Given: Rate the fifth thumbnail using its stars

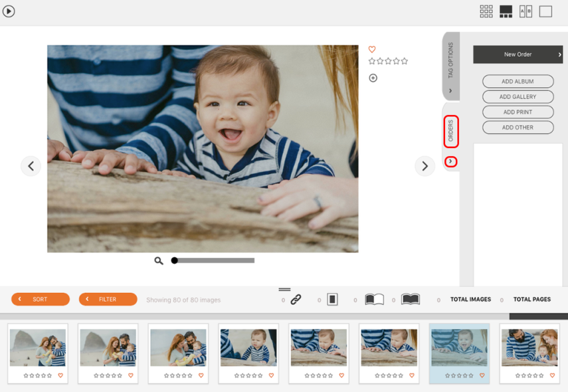Looking at the screenshot, I should point(319,375).
